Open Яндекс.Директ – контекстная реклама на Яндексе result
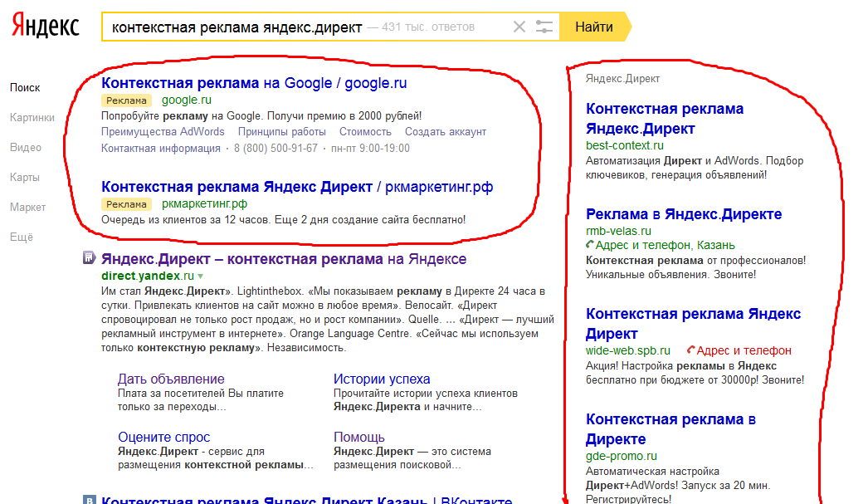This screenshot has height=504, width=868. tap(284, 259)
